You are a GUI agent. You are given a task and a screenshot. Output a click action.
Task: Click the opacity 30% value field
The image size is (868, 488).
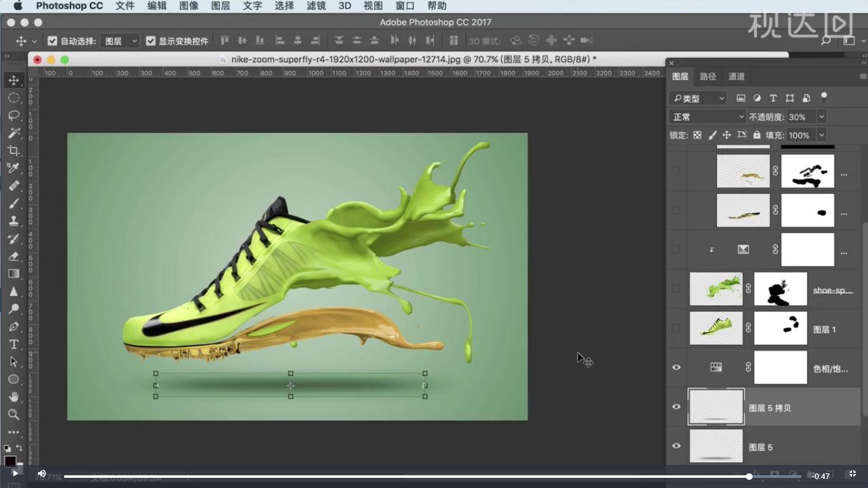click(801, 117)
